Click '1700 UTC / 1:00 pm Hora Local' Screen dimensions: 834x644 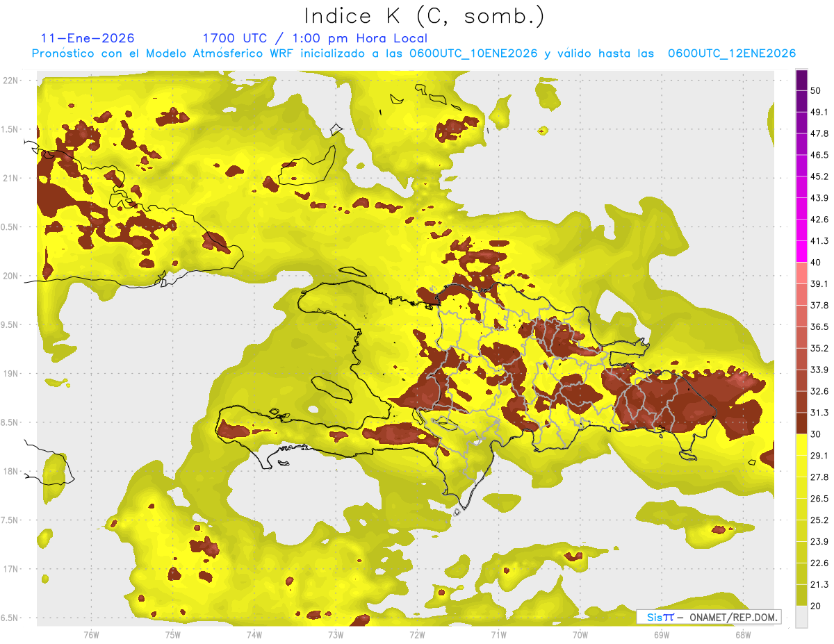315,38
